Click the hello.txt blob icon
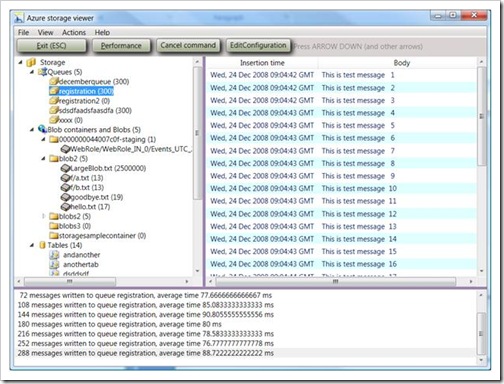 tap(65, 207)
